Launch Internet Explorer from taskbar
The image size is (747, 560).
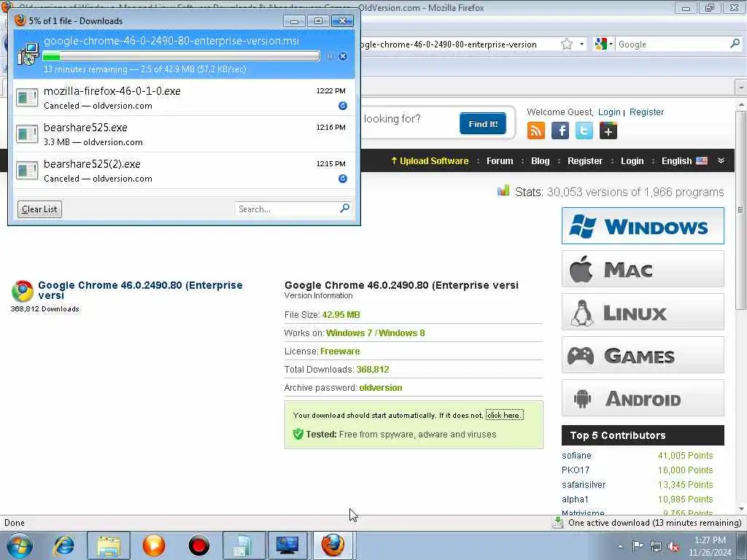64,545
